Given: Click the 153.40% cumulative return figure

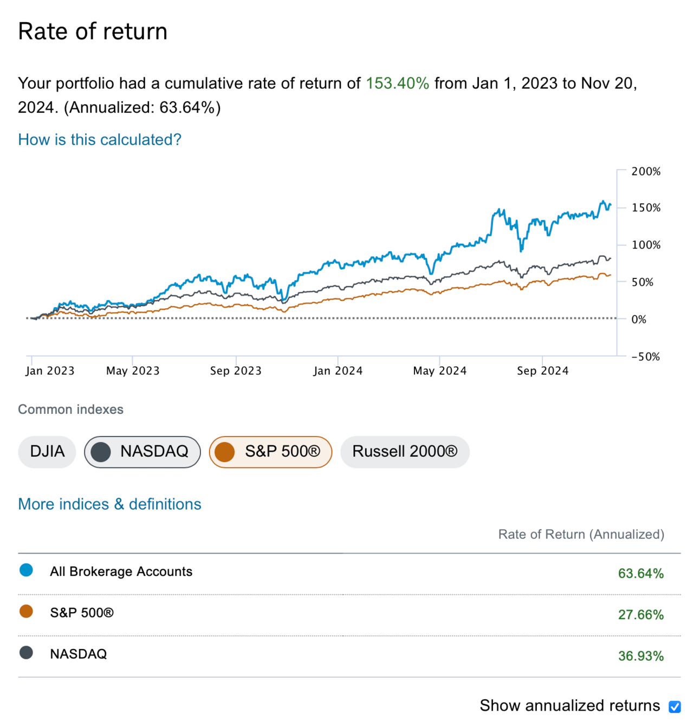Looking at the screenshot, I should tap(397, 83).
